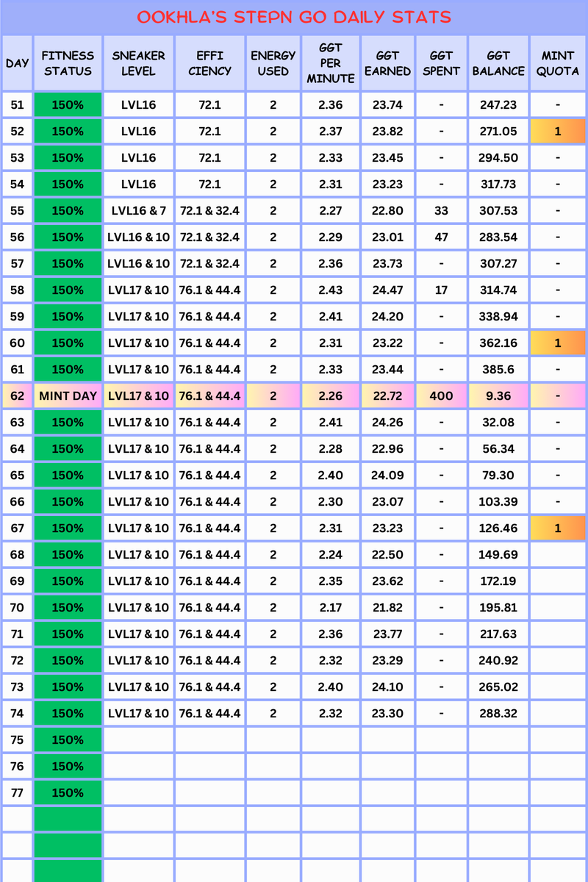Select the 22.50 GGT earned value

387,555
